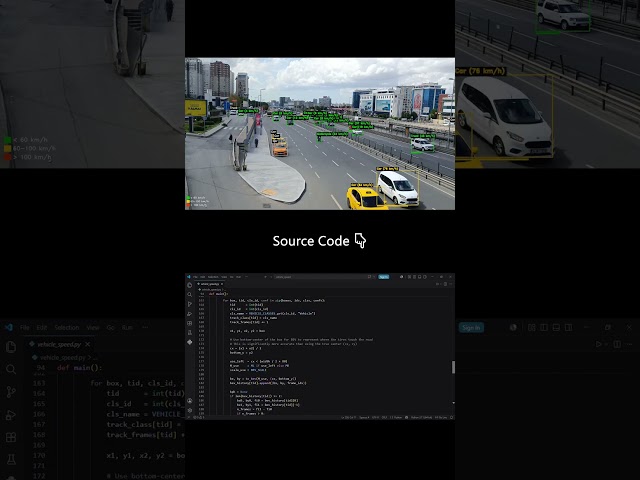Open Run icon in small center VS Code
Viewport: 640px width, 480px height.
pos(189,304)
